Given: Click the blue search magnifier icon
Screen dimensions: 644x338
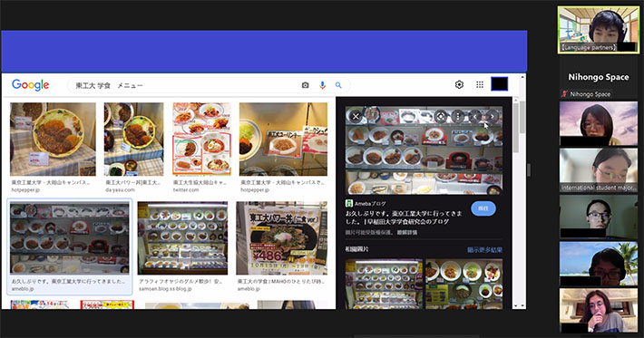Looking at the screenshot, I should (338, 85).
